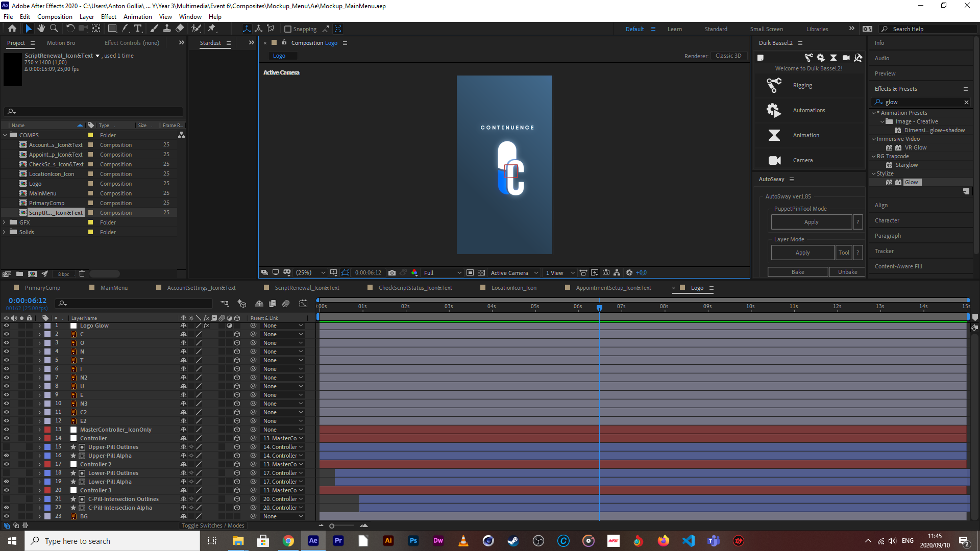Open Duik Camera tools
Image resolution: width=980 pixels, height=551 pixels.
click(774, 160)
